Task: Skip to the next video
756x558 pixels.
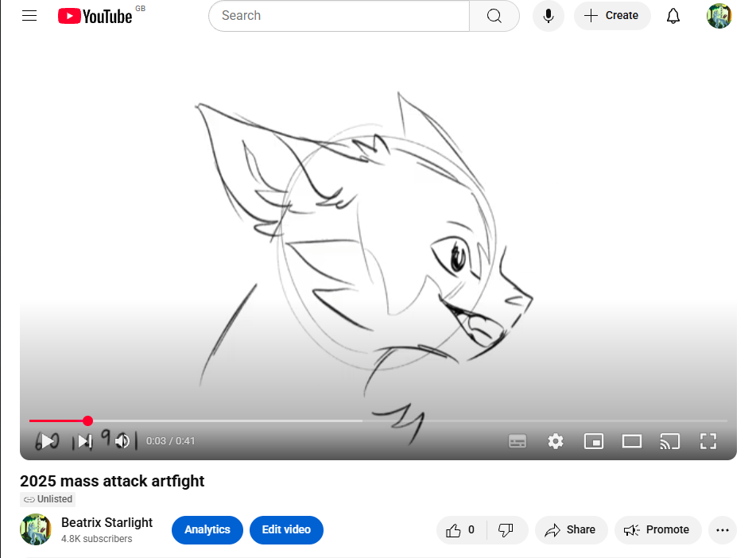Action: 84,441
